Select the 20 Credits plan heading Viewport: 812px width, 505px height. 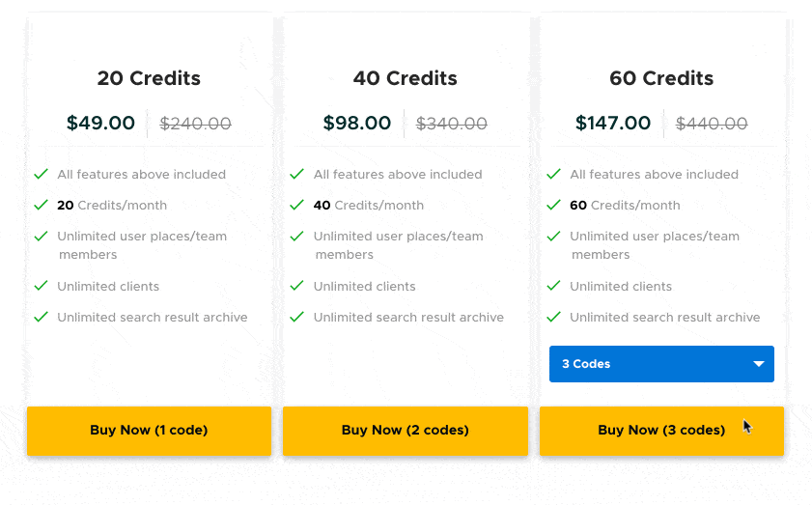coord(149,78)
